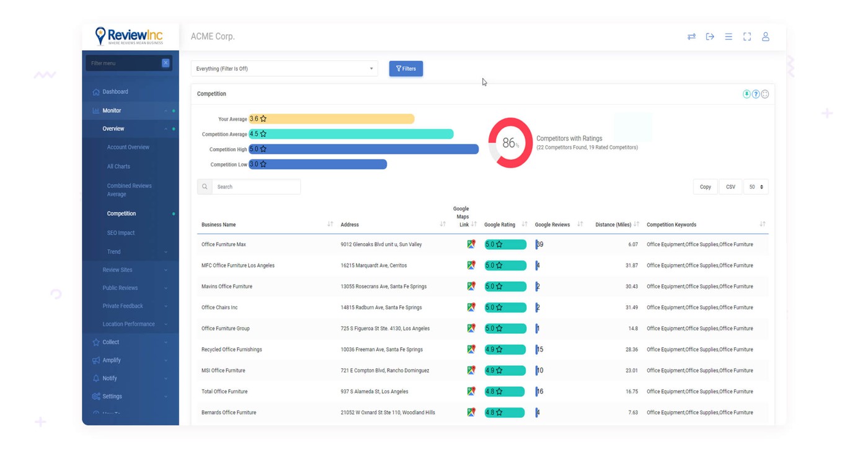Go to SEO Impact in sidebar

(x=121, y=233)
